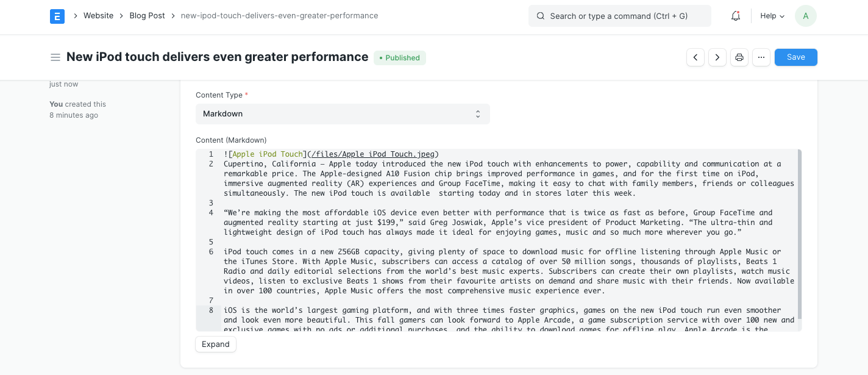Click the Markdown select chevrons
Viewport: 868px width, 375px height.
(478, 114)
